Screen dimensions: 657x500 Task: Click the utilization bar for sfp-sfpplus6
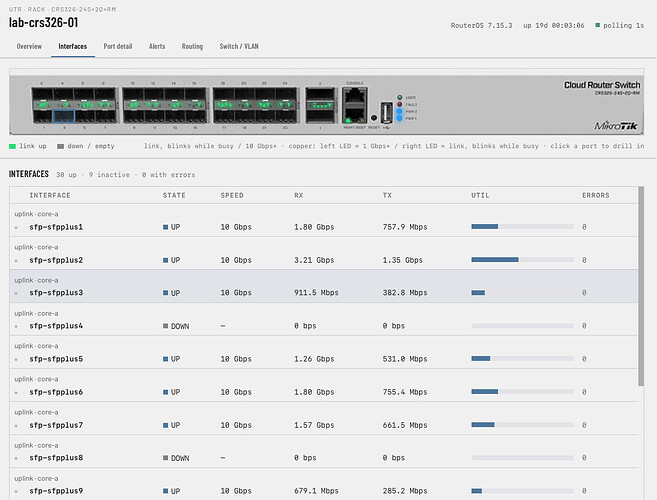pyautogui.click(x=522, y=391)
